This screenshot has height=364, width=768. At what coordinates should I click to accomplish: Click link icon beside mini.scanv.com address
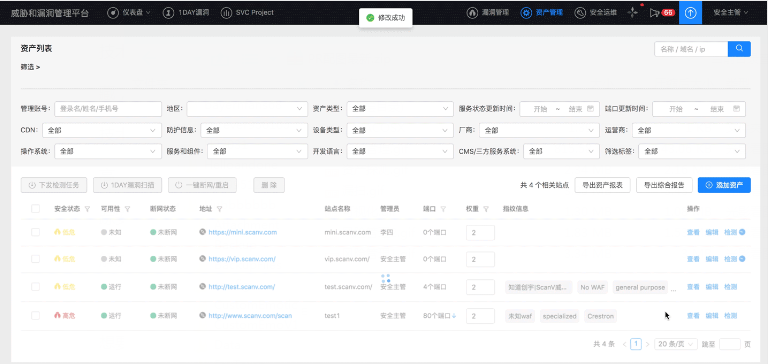pos(202,232)
